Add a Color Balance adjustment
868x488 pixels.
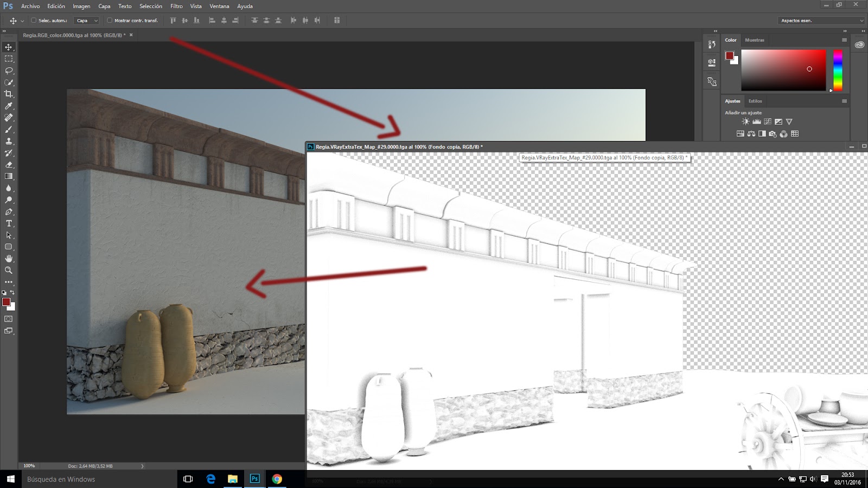[x=751, y=134]
